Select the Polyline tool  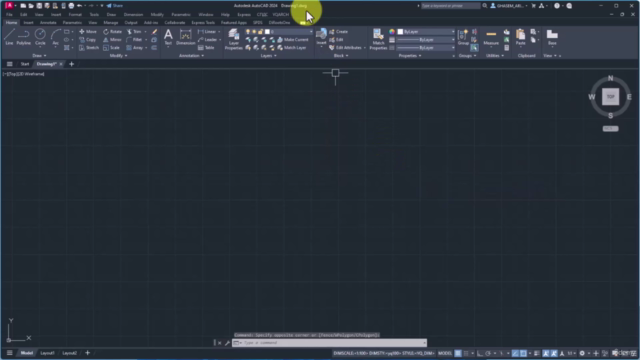24,37
